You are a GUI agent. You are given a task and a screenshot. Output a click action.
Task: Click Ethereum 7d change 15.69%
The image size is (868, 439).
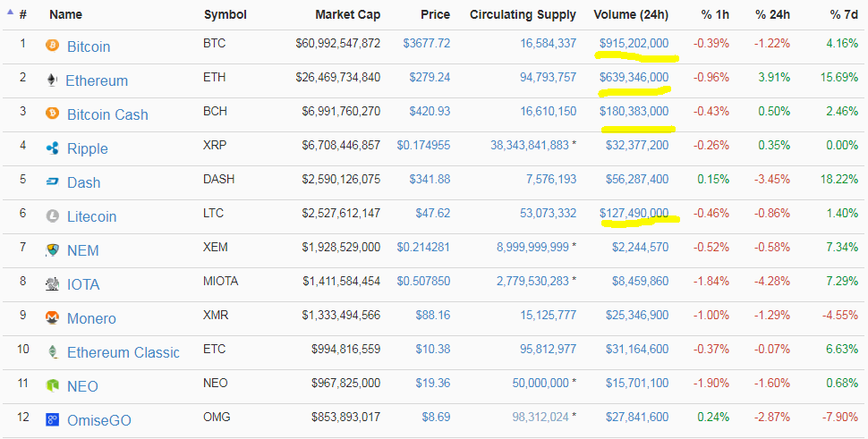839,78
